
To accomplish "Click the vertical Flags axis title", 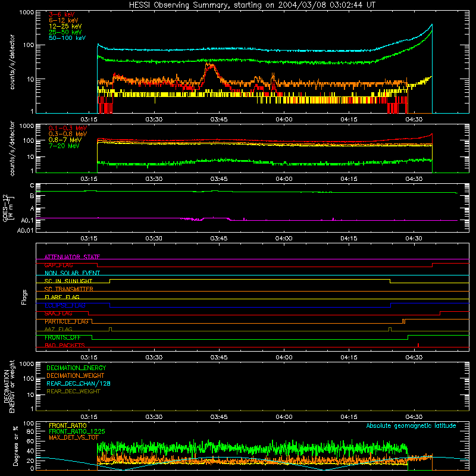I will [x=24, y=297].
